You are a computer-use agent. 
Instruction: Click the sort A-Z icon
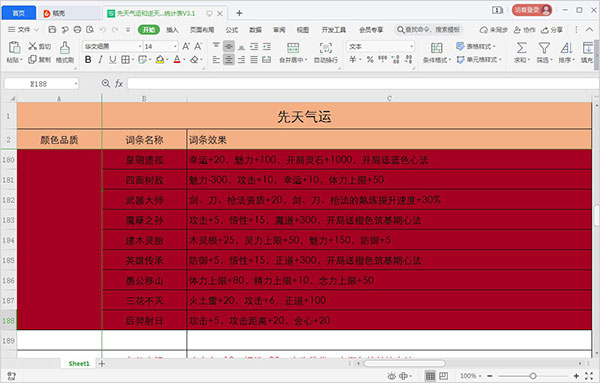tap(566, 48)
